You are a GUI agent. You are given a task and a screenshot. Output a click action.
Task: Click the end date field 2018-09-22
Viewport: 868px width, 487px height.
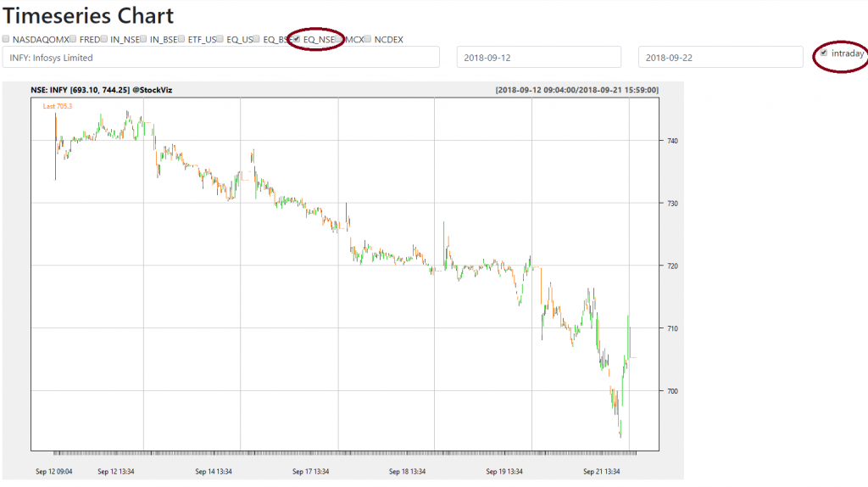720,58
